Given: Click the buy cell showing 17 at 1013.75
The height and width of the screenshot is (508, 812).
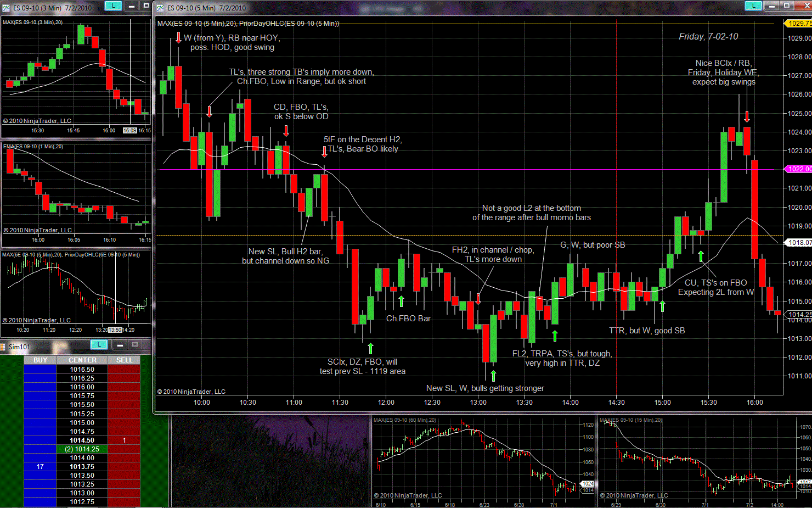Looking at the screenshot, I should pos(40,467).
